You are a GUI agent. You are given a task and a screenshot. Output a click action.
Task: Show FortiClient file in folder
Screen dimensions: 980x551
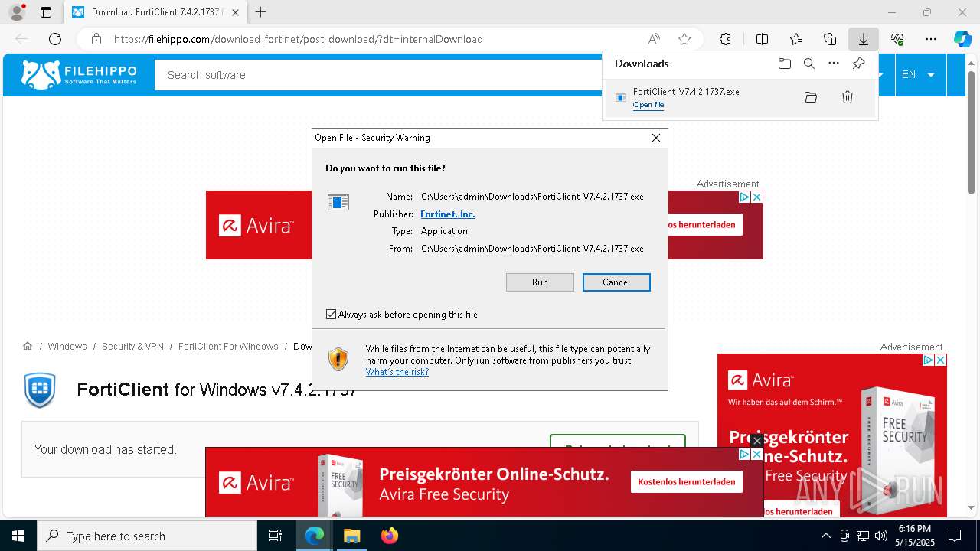tap(811, 97)
